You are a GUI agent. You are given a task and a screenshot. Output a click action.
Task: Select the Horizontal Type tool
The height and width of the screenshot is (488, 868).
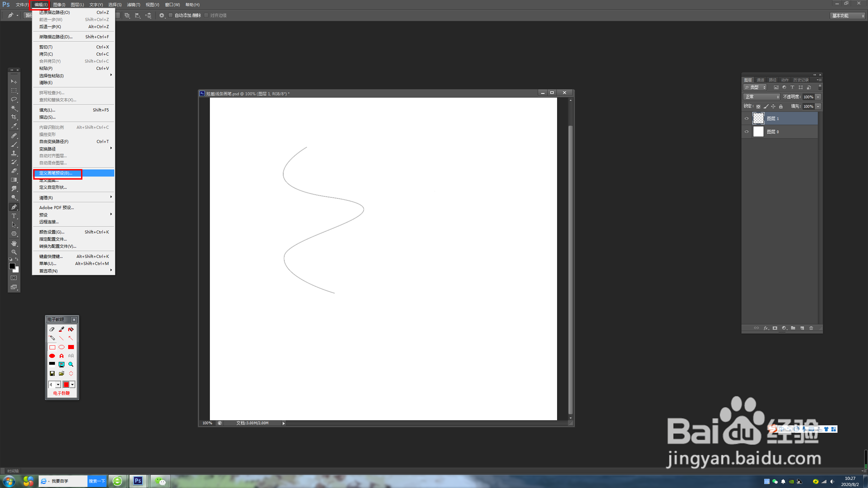pyautogui.click(x=14, y=216)
